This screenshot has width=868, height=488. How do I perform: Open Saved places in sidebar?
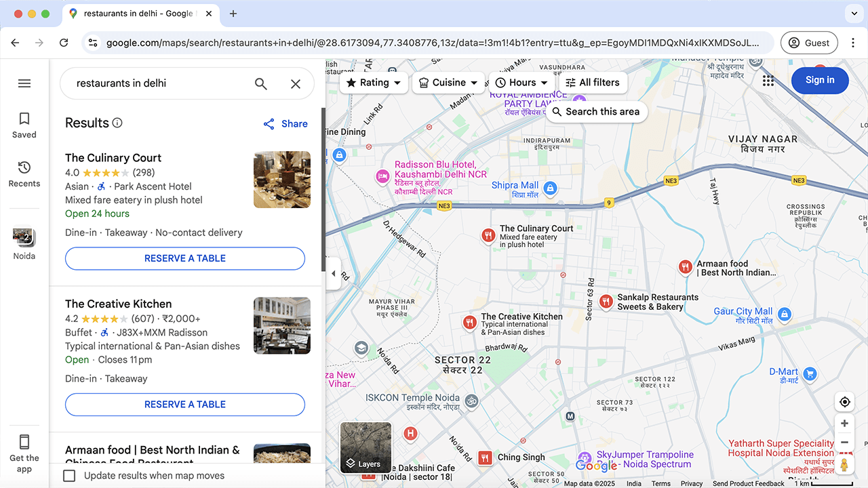coord(24,125)
